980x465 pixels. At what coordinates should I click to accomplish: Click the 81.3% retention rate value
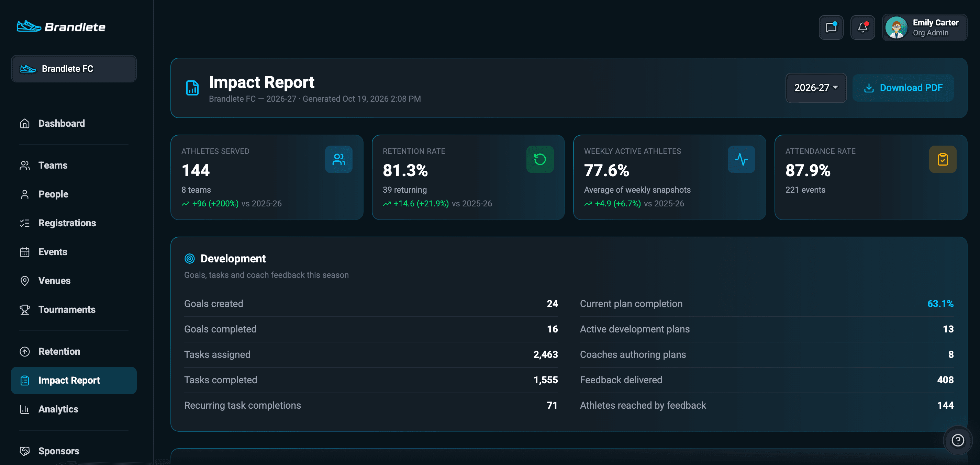coord(405,170)
